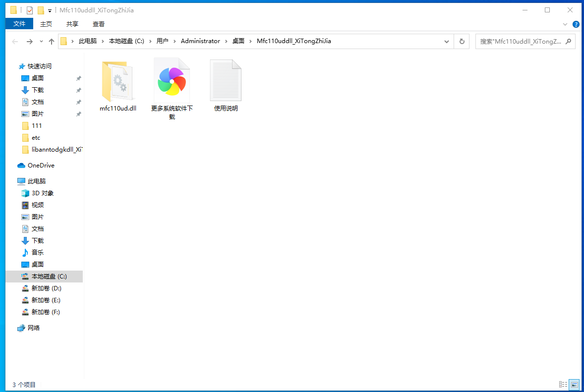Click the New Folder quick access icon
Image resolution: width=584 pixels, height=392 pixels.
(x=41, y=10)
